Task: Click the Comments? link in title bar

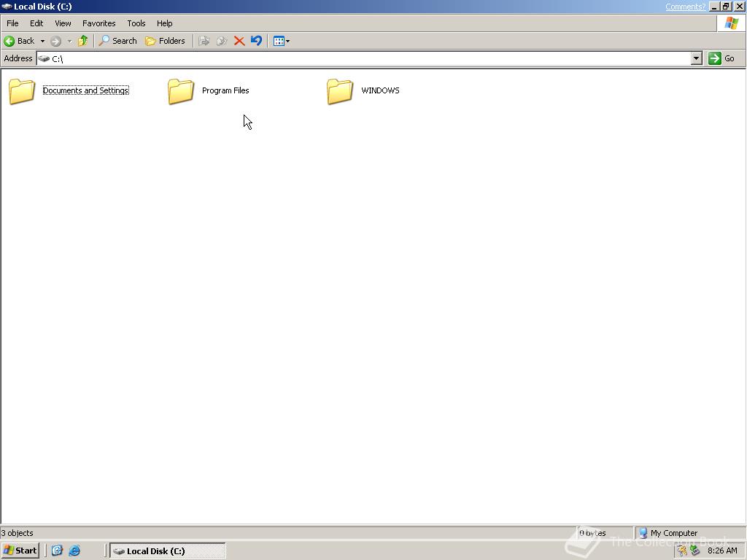Action: click(x=686, y=7)
